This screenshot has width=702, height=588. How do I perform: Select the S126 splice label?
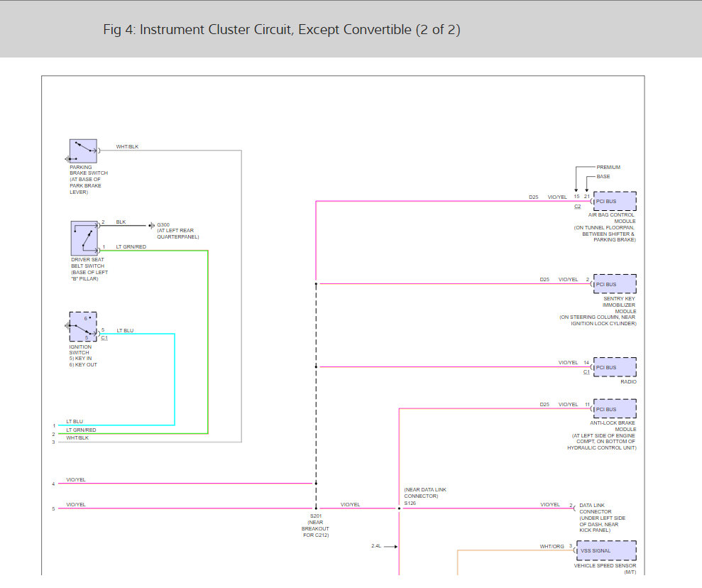pyautogui.click(x=410, y=503)
